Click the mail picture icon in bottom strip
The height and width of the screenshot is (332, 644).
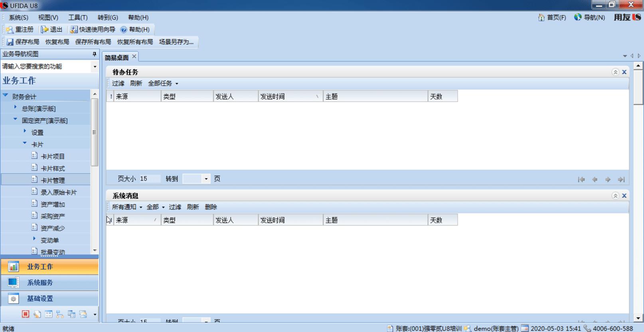[83, 314]
